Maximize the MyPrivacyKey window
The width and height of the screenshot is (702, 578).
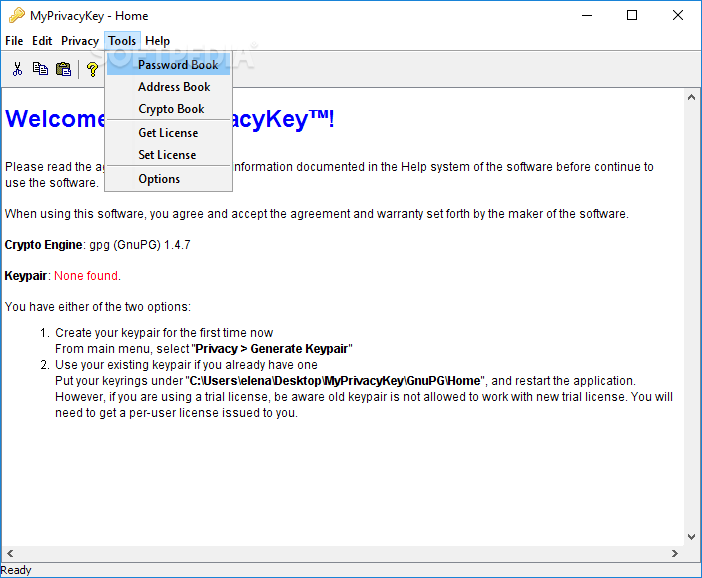pyautogui.click(x=632, y=16)
